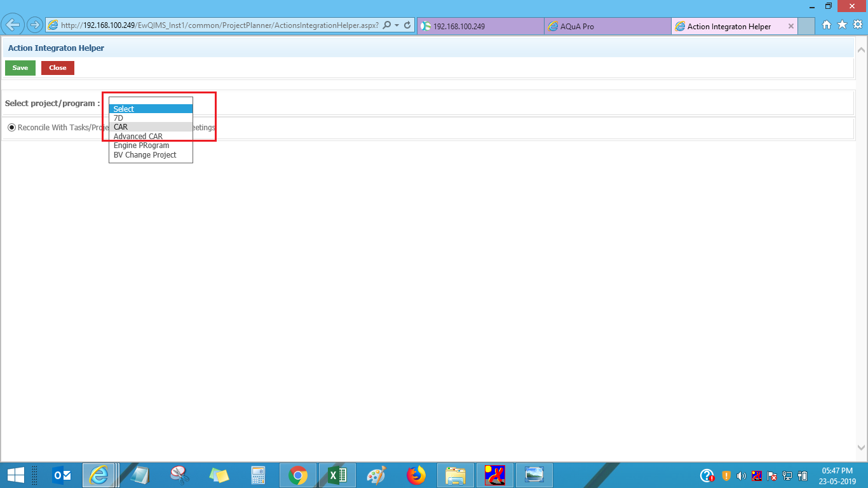This screenshot has height=488, width=868.
Task: Open the browser Home icon
Action: [x=827, y=25]
